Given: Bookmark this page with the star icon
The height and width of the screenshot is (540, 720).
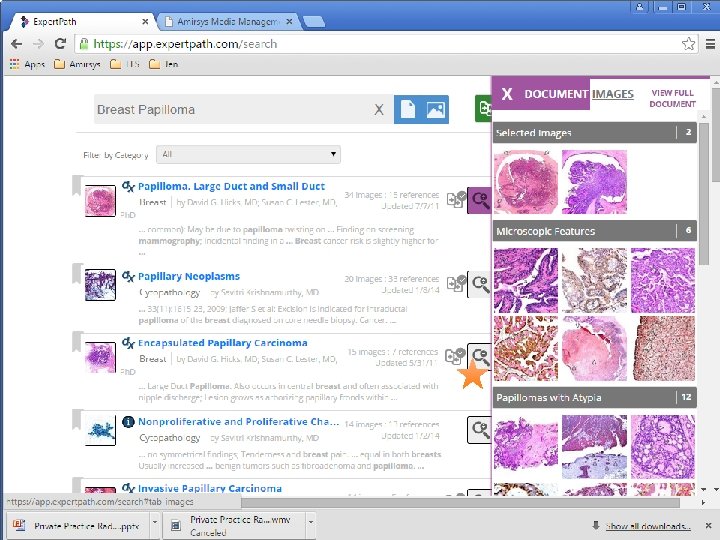Looking at the screenshot, I should [688, 44].
